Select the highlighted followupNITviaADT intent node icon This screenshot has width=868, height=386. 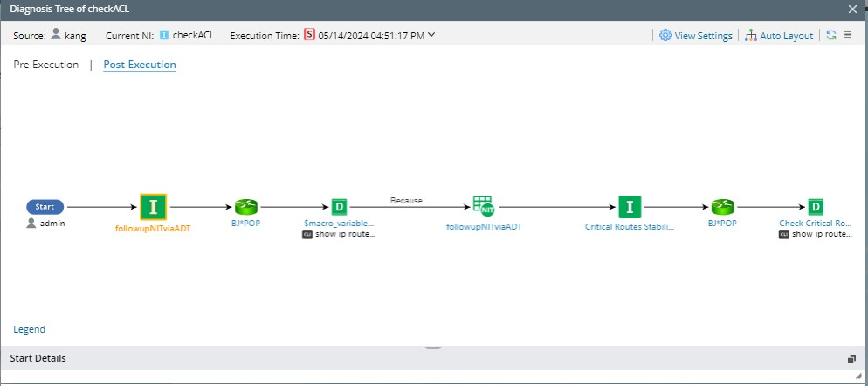point(154,207)
